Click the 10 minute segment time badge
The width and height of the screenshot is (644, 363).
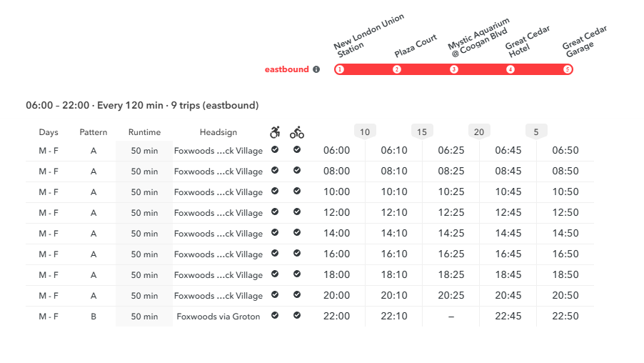tap(365, 132)
